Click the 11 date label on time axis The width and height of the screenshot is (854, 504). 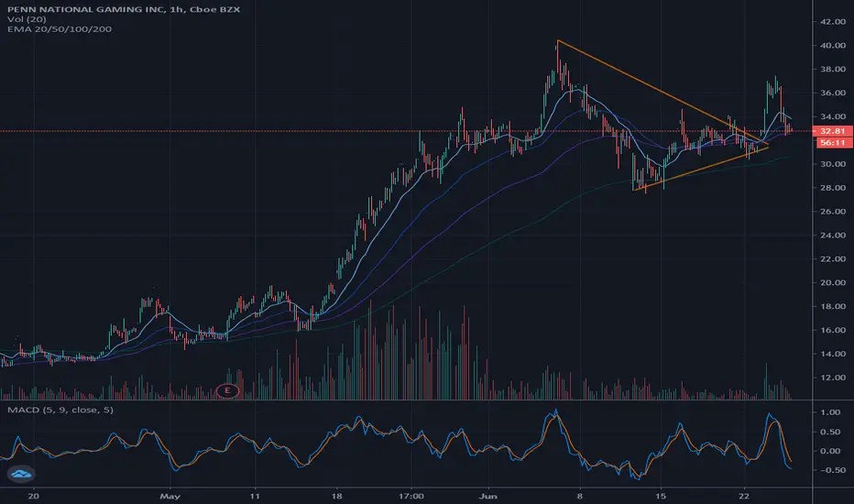[255, 496]
